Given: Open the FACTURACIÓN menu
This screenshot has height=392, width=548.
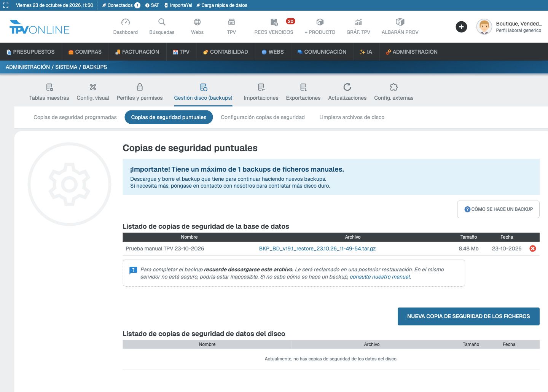Looking at the screenshot, I should coord(137,52).
